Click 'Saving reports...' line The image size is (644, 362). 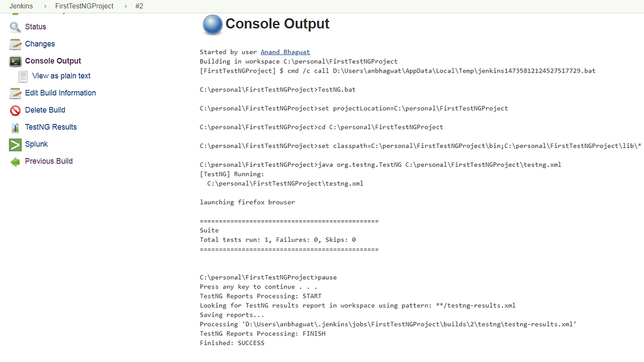231,315
